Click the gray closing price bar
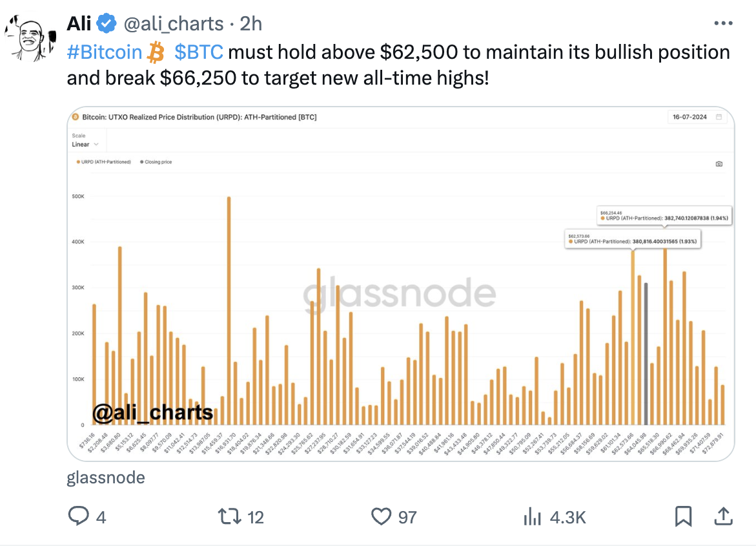 pos(646,354)
